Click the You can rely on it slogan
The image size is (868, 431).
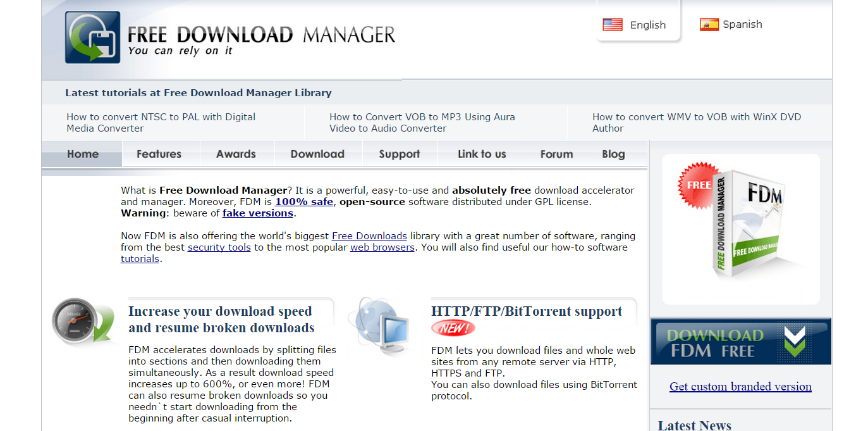pyautogui.click(x=180, y=51)
